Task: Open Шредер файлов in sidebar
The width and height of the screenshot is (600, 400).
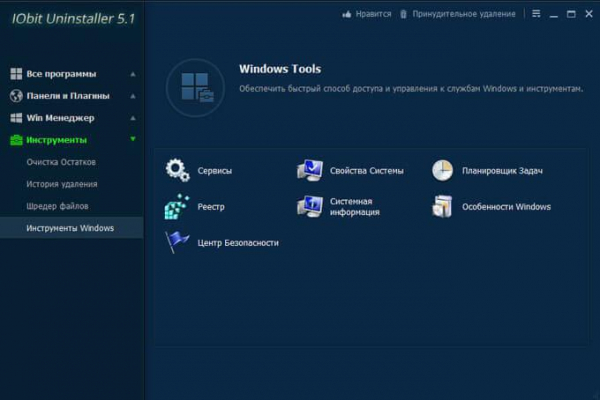Action: pyautogui.click(x=57, y=206)
